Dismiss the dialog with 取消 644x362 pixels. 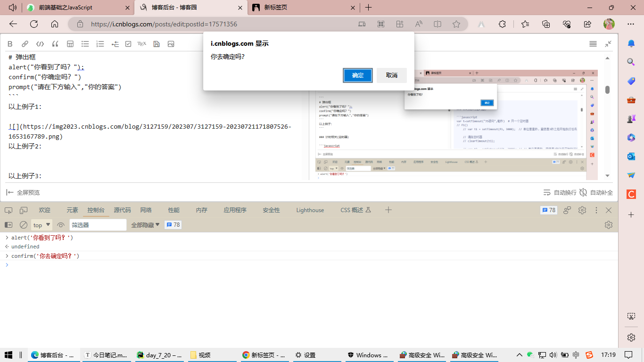pyautogui.click(x=392, y=75)
